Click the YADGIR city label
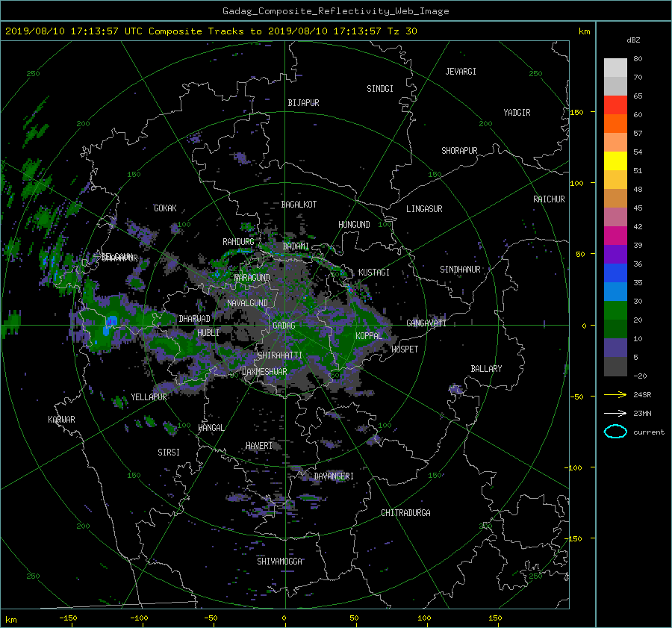This screenshot has width=672, height=628. coord(517,113)
